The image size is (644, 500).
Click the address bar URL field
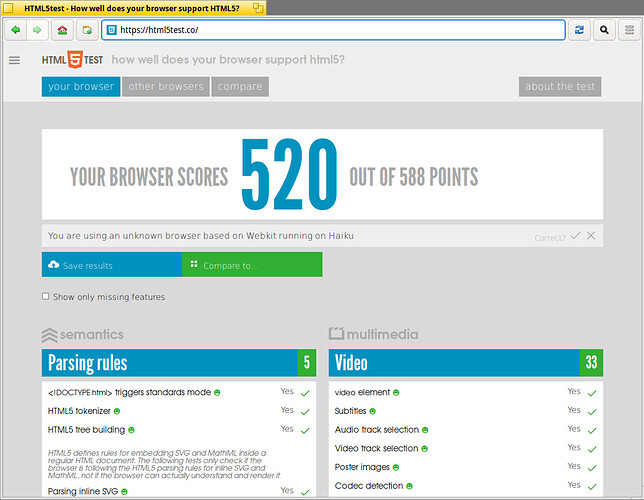tap(334, 30)
